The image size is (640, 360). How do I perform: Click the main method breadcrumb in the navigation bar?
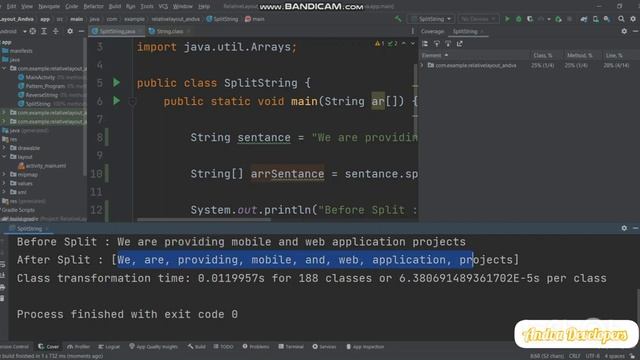(x=254, y=19)
